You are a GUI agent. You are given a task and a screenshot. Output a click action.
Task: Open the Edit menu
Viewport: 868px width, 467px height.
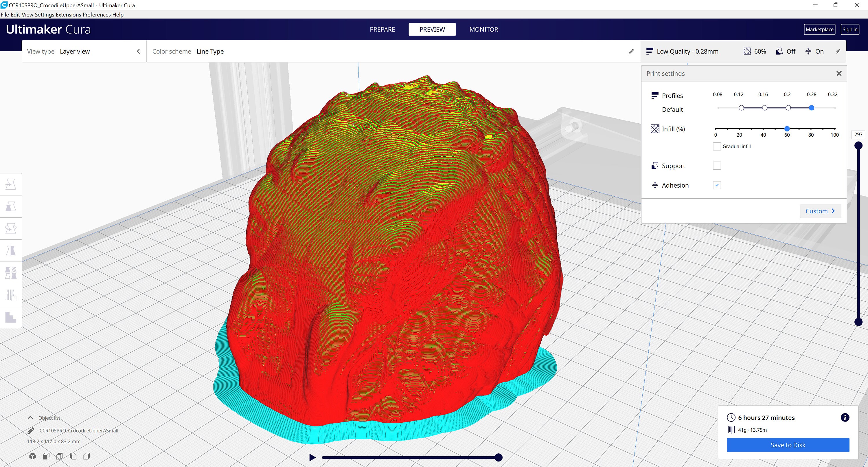point(15,14)
